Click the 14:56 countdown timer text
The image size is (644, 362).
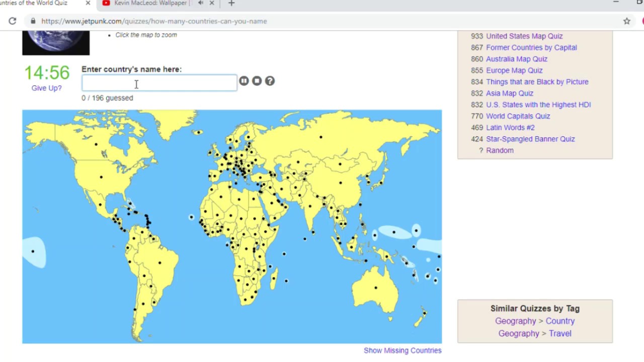coord(47,73)
